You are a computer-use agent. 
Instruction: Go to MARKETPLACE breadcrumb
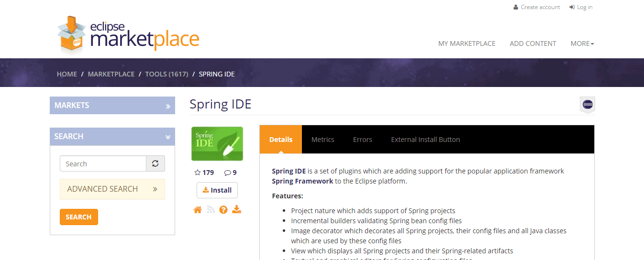111,74
